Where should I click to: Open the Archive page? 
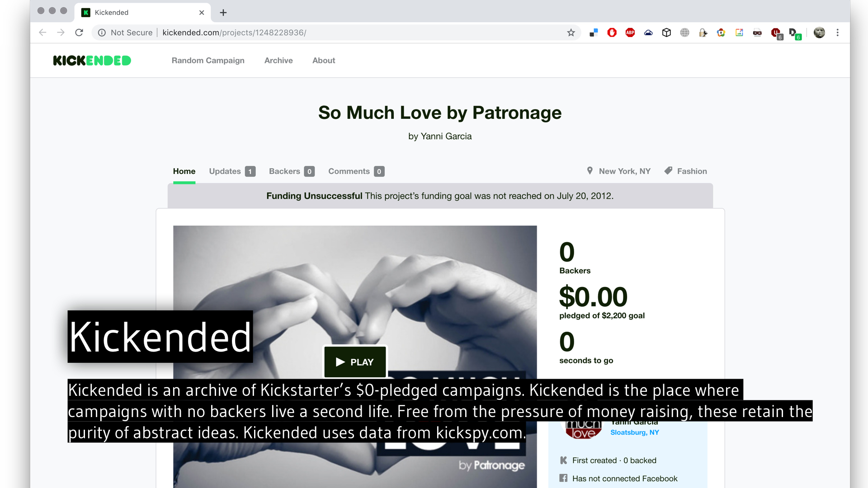click(x=278, y=61)
